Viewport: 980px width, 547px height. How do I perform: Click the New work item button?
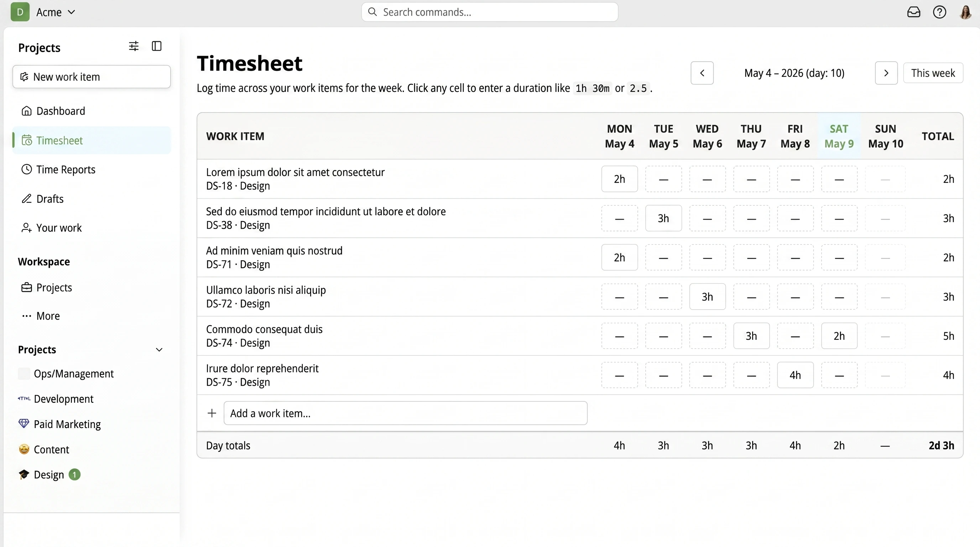point(92,77)
